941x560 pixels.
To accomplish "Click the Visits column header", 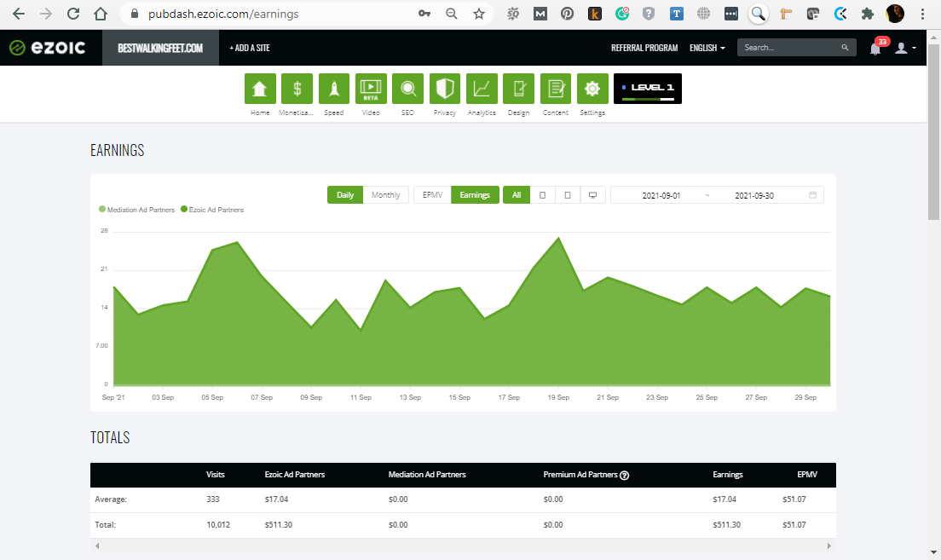I will pyautogui.click(x=216, y=475).
